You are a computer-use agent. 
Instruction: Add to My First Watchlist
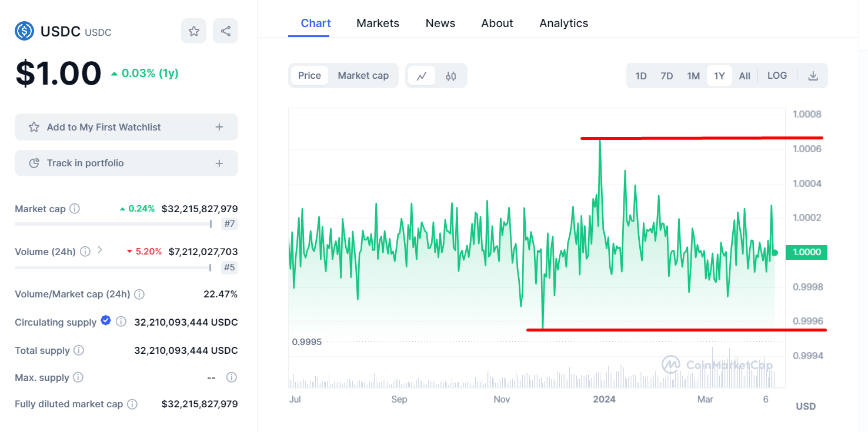[x=126, y=127]
